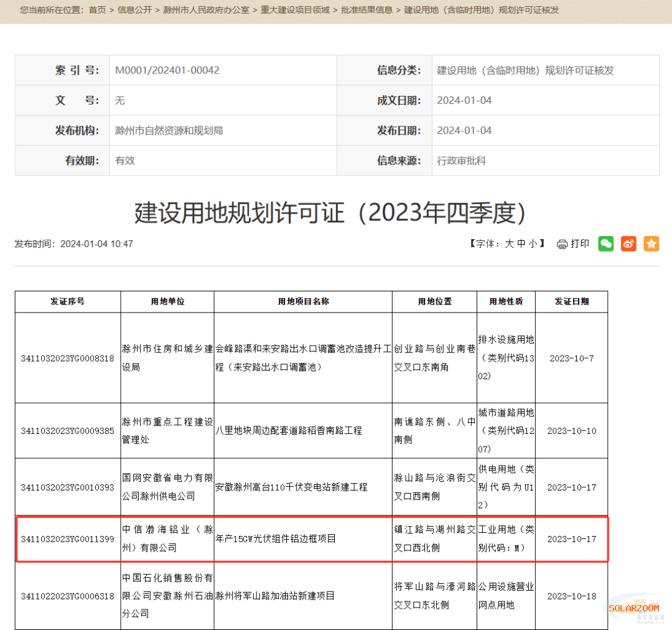This screenshot has height=630, width=672.
Task: Open 信息公开 breadcrumb link
Action: pyautogui.click(x=134, y=10)
